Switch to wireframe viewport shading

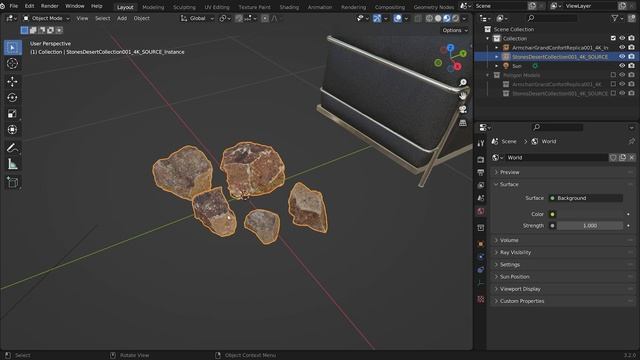[x=429, y=18]
